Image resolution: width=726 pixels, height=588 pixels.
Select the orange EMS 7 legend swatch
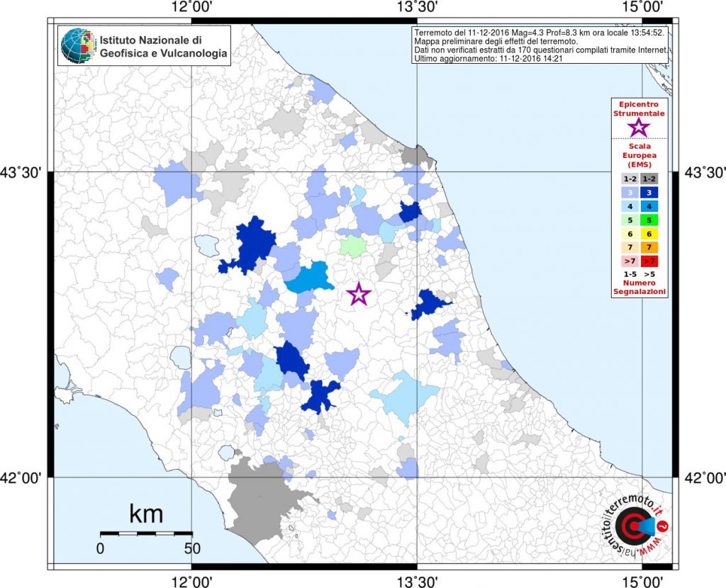(x=649, y=247)
